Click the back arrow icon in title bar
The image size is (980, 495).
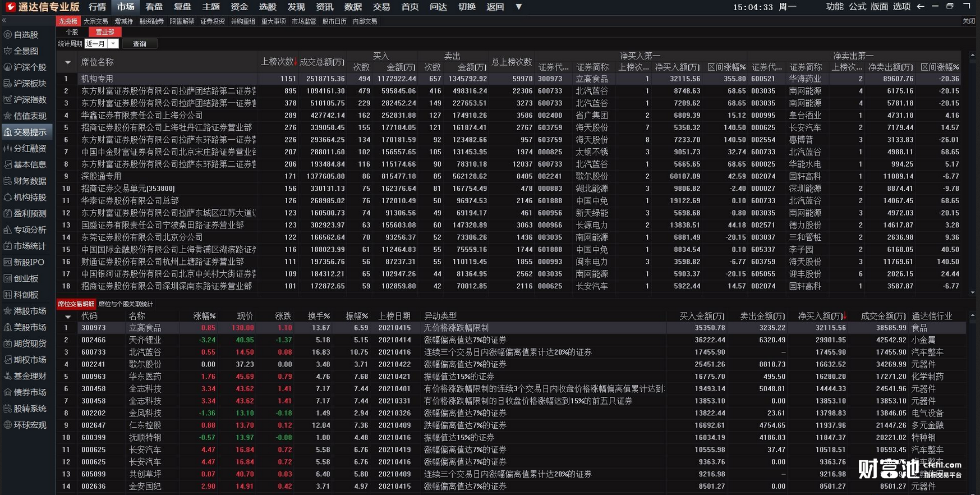(x=920, y=7)
